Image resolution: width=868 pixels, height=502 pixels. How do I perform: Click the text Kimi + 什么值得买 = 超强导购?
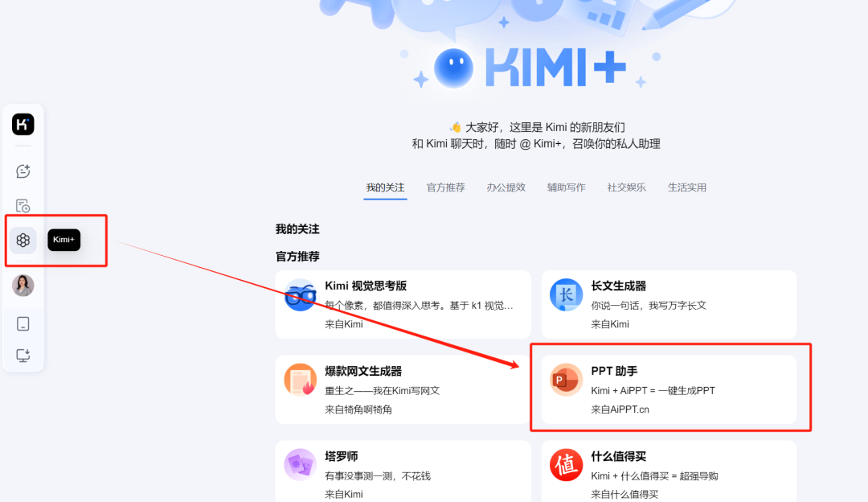654,476
